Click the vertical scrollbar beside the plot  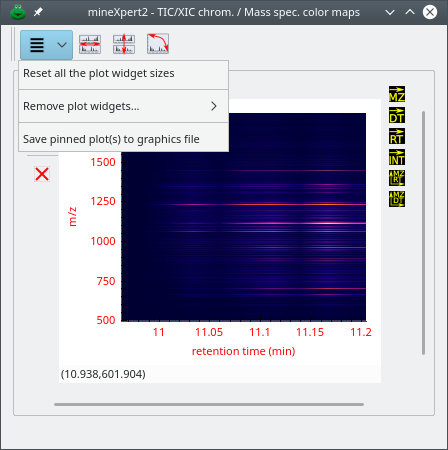[423, 233]
